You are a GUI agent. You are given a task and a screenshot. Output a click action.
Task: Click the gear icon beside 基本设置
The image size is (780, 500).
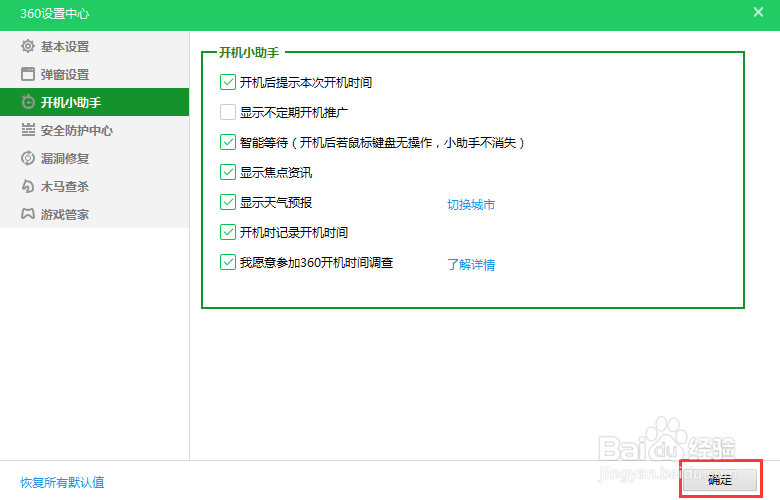click(28, 46)
